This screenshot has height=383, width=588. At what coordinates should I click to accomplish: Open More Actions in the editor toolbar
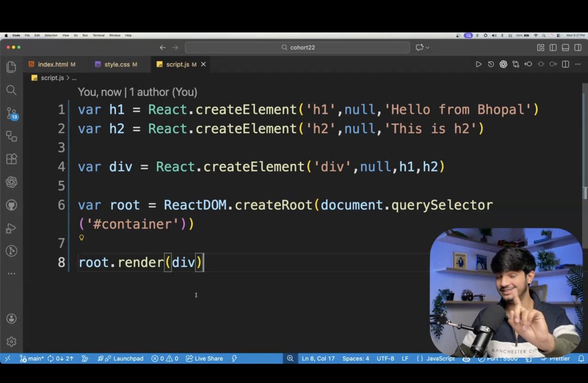coord(578,64)
